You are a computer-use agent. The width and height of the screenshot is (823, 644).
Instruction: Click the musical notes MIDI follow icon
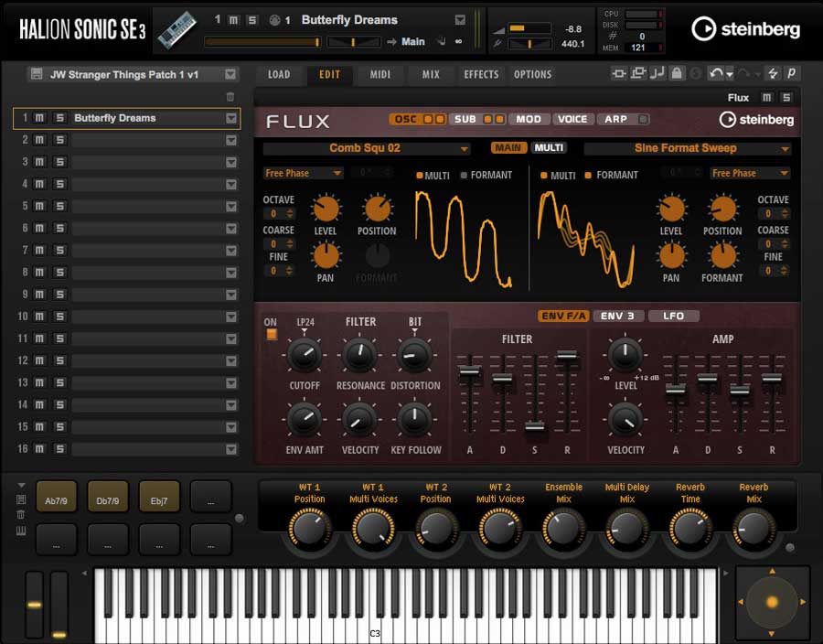[x=657, y=73]
